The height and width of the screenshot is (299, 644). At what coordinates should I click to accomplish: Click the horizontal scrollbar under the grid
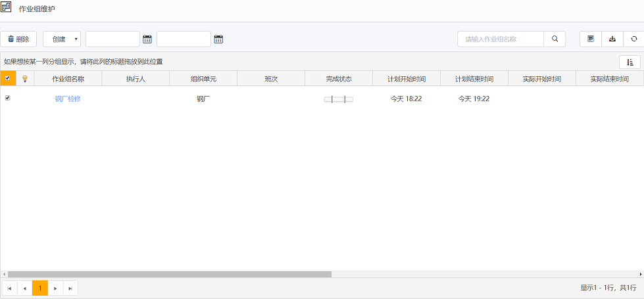[170, 274]
